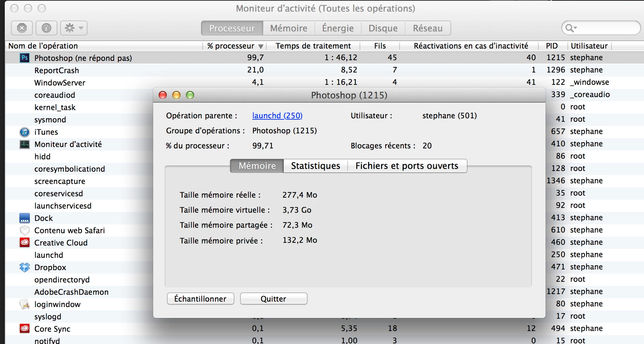Click the search magnifier dropdown icon
Screen dimensions: 644x344
click(571, 28)
